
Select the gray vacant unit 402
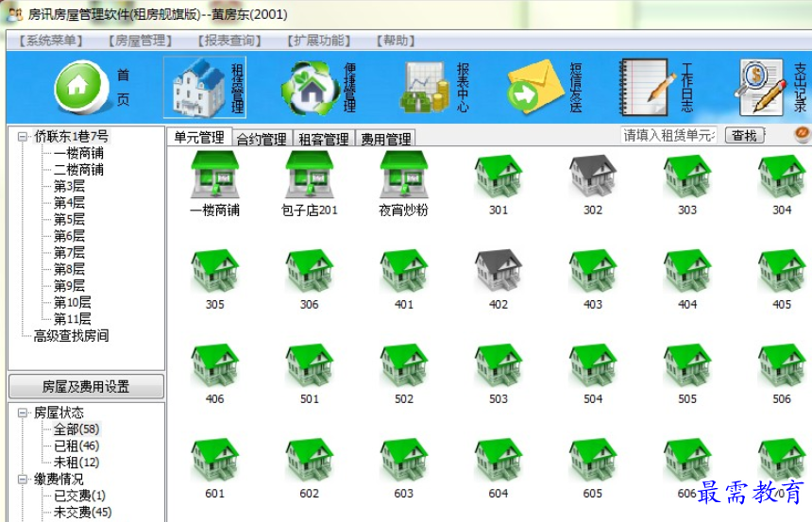pyautogui.click(x=499, y=271)
